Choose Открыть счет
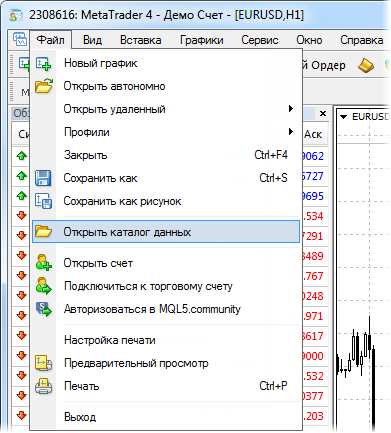391x433 pixels. (x=166, y=263)
